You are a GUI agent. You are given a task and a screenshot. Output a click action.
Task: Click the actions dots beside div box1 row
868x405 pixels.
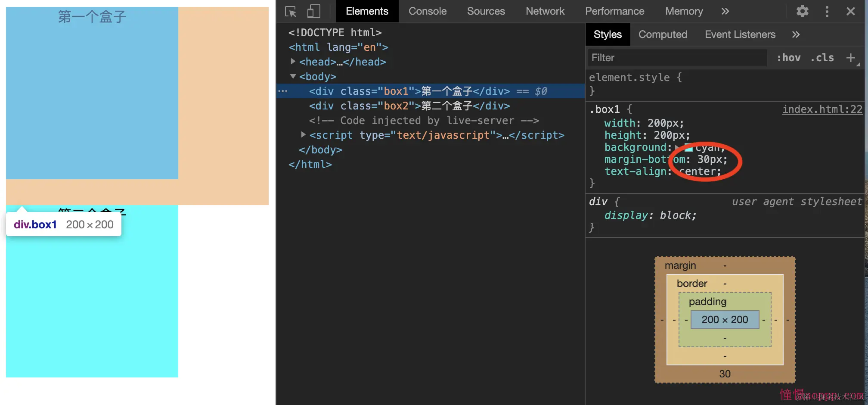[283, 91]
